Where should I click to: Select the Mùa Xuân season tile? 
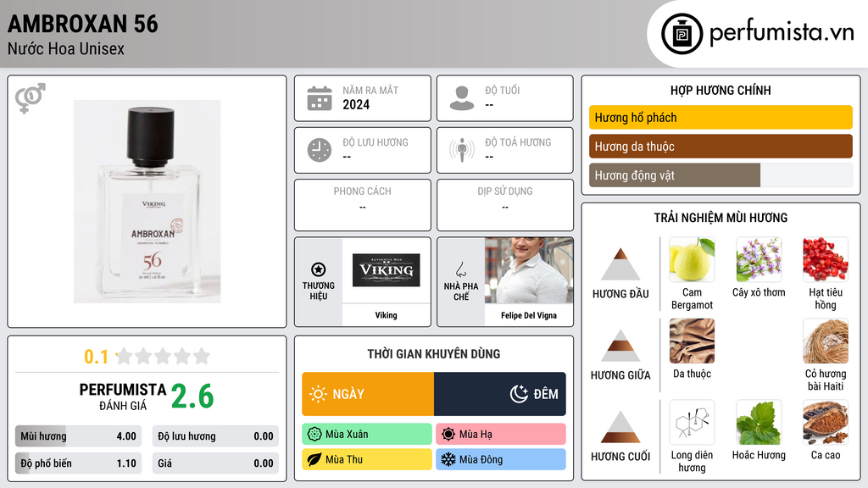pyautogui.click(x=367, y=434)
